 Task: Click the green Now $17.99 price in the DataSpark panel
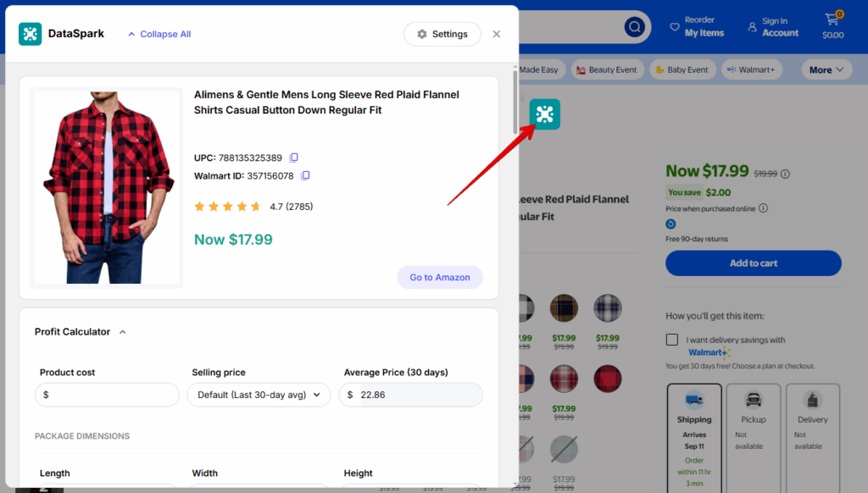[x=233, y=240]
